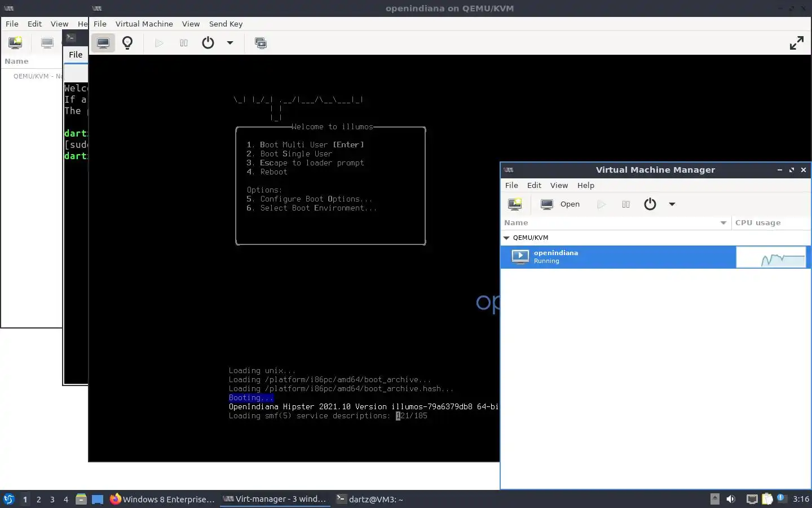Select the openindiana Running row
812x508 pixels.
pyautogui.click(x=655, y=257)
